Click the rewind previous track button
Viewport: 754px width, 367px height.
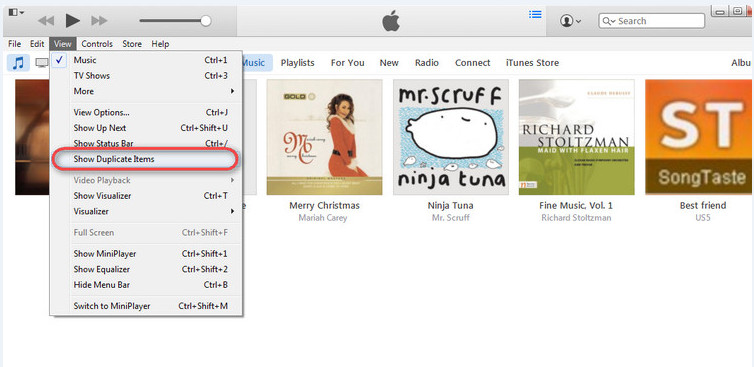coord(46,21)
